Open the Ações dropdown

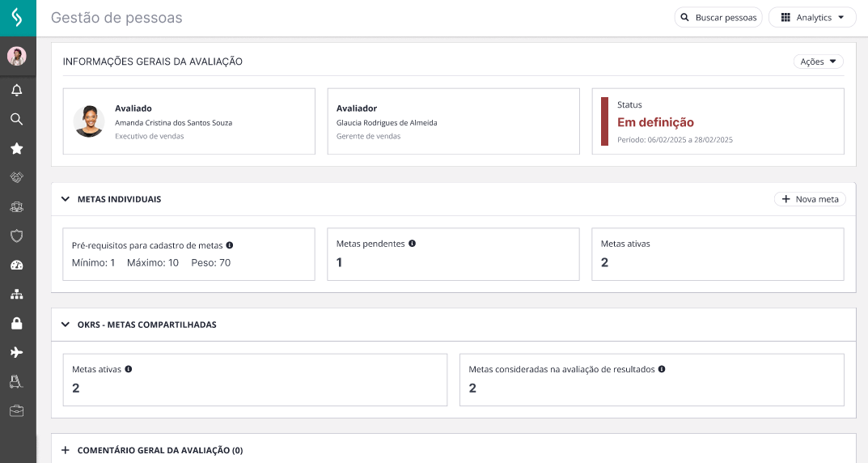tap(818, 62)
